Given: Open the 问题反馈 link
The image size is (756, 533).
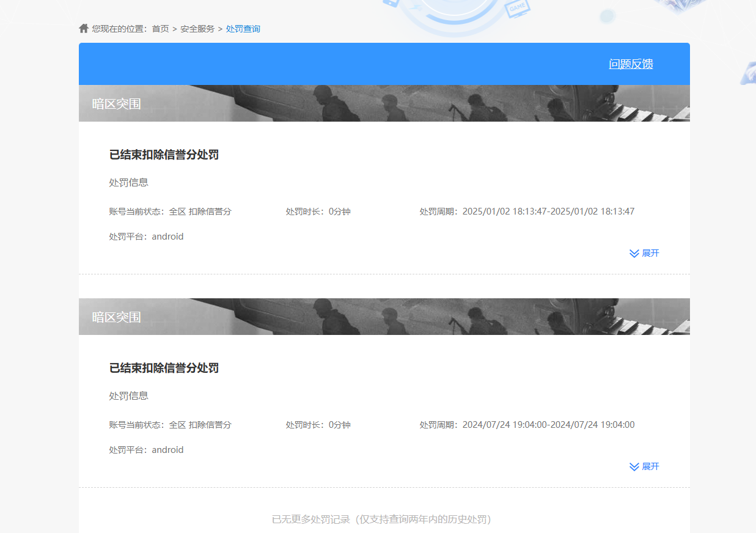Looking at the screenshot, I should point(631,64).
